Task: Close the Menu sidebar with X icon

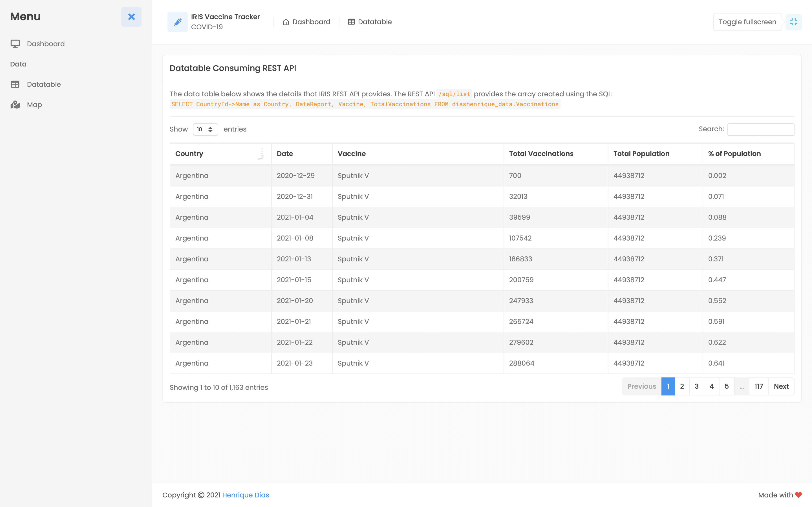Action: click(x=131, y=17)
